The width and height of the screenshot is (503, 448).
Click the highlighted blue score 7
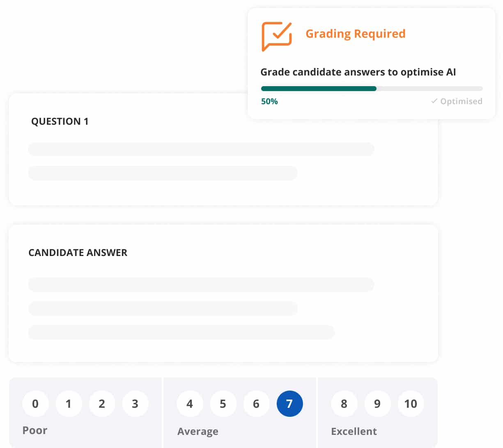coord(289,404)
